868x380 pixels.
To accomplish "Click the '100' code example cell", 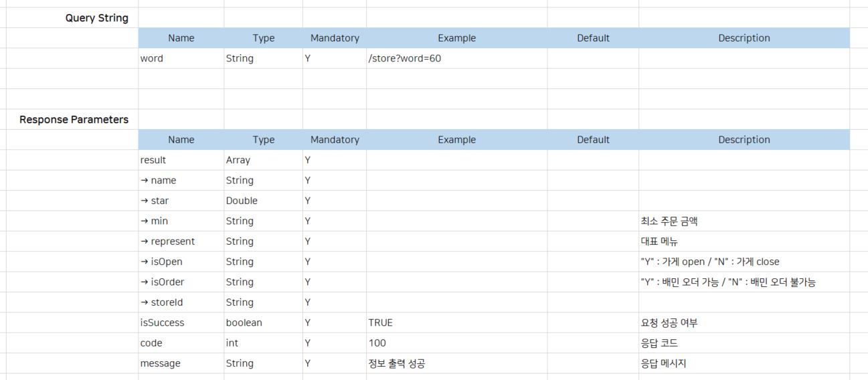I will click(377, 343).
